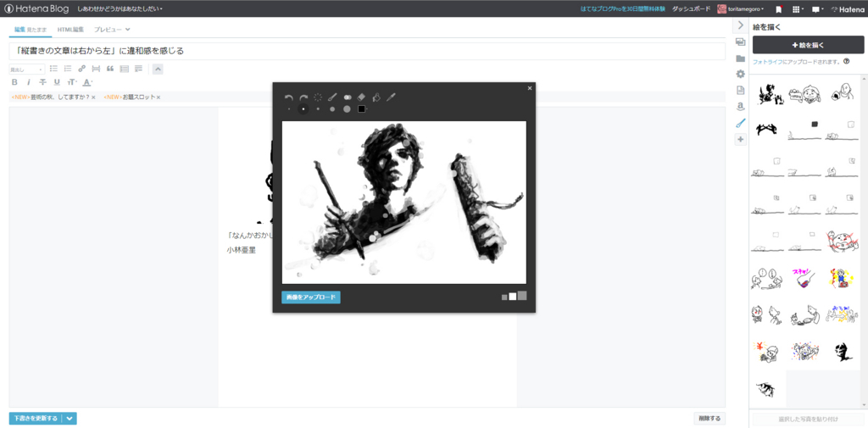The height and width of the screenshot is (428, 868).
Task: Toggle bold formatting
Action: (14, 82)
